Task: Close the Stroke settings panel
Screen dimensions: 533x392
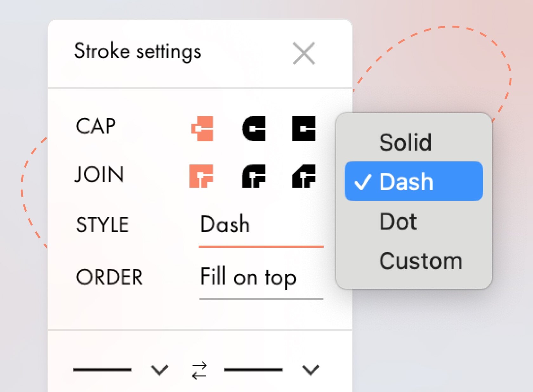Action: pos(304,53)
